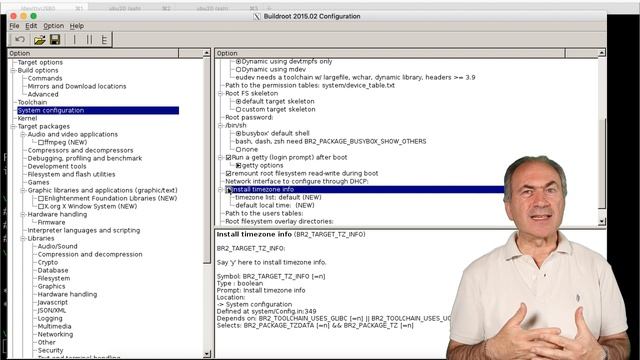Collapse Graphic libraries and applications node
Screen dimensions: 640x360
click(x=23, y=190)
